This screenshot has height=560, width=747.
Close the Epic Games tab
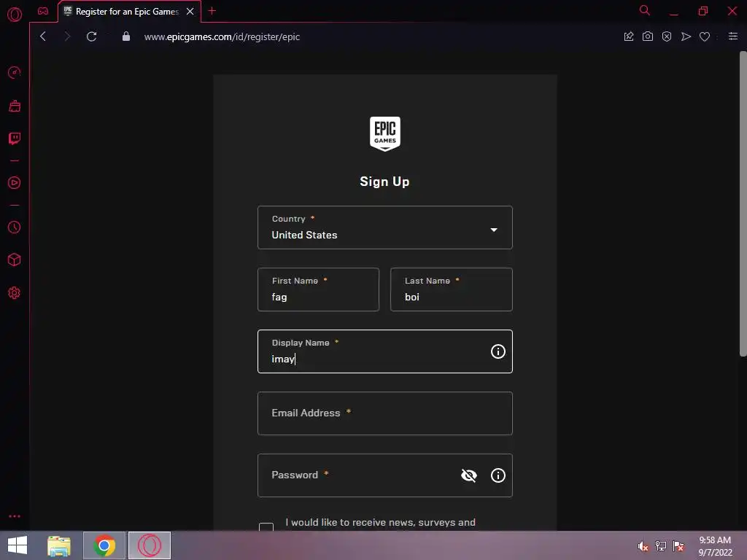(190, 12)
